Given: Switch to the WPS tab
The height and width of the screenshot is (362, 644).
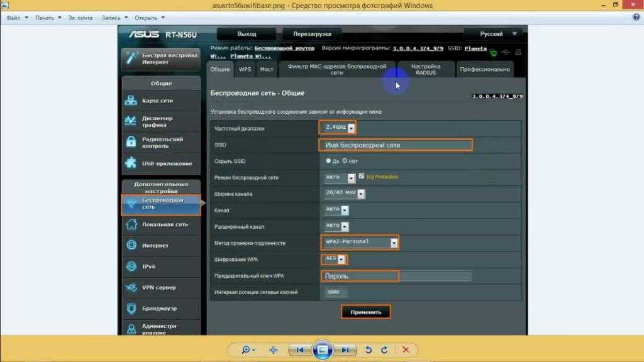Looking at the screenshot, I should [245, 70].
